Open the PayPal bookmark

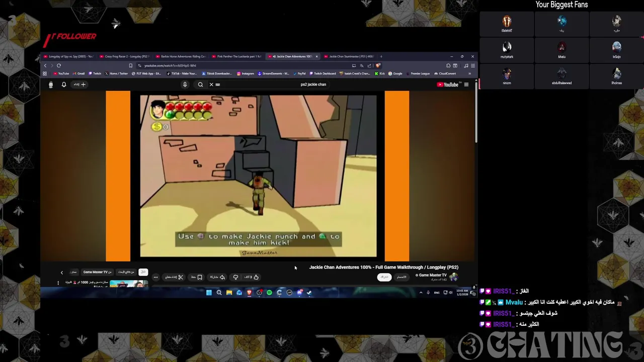point(299,73)
